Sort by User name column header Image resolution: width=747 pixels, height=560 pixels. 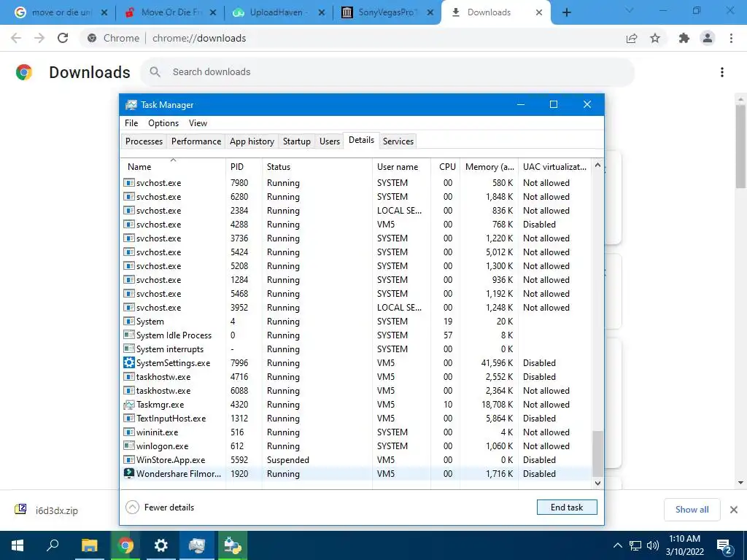(402, 167)
